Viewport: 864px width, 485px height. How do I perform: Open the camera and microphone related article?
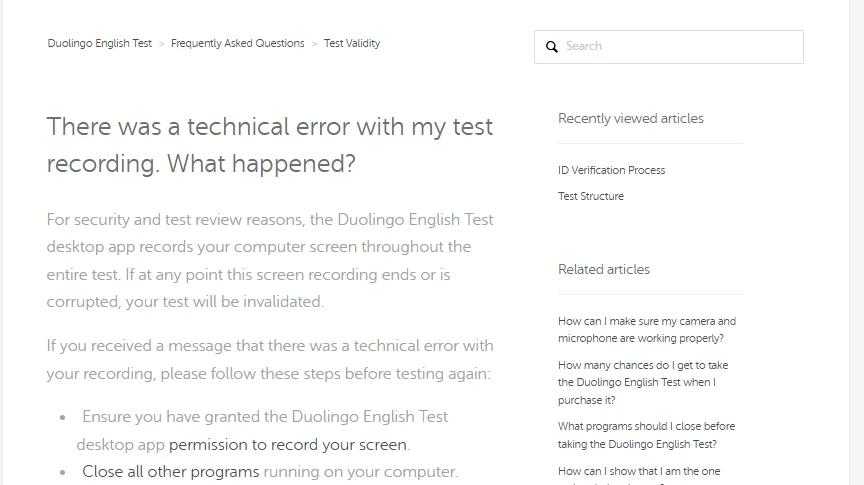tap(646, 330)
